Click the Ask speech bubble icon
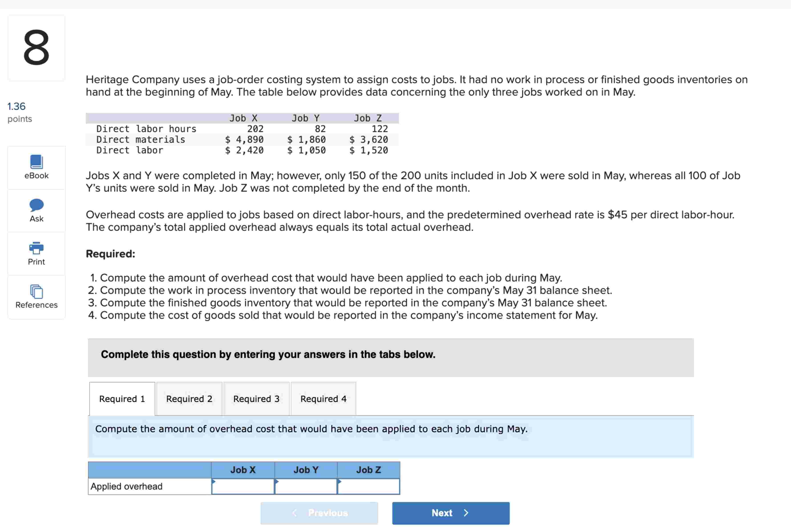 click(36, 205)
